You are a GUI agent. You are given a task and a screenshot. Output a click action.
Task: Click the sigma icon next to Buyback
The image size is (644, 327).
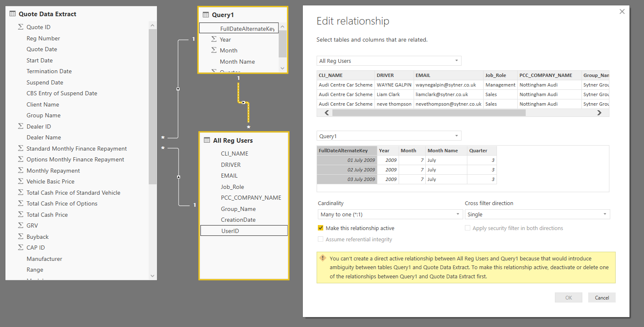(x=20, y=236)
